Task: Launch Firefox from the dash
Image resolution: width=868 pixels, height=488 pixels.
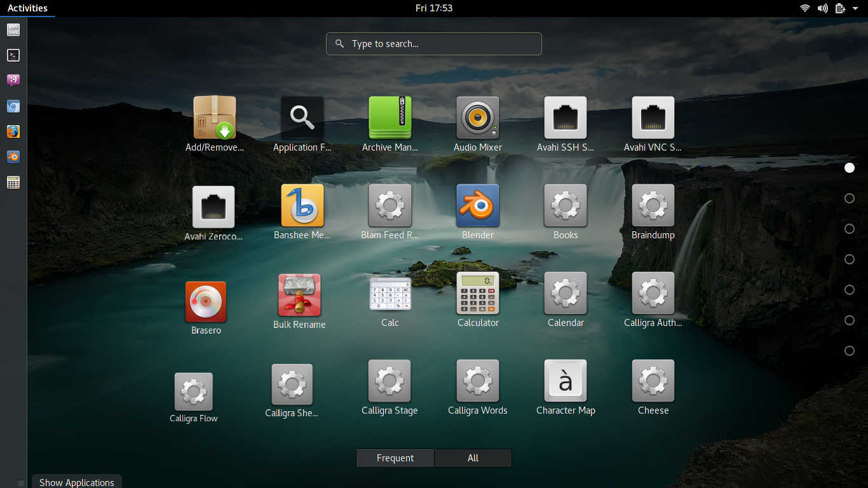Action: point(13,132)
